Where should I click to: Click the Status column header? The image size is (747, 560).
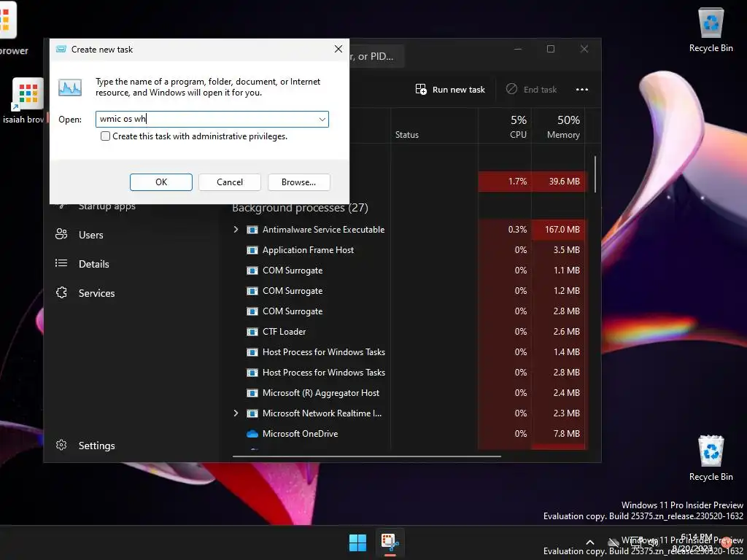[407, 135]
